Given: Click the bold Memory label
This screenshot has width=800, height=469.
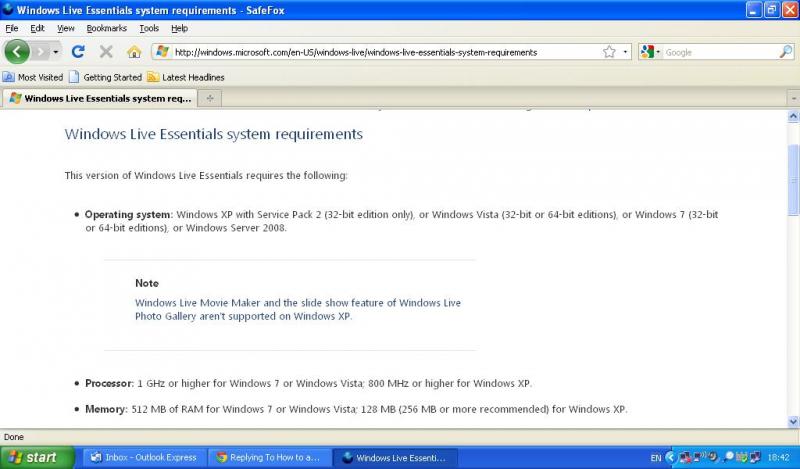Looking at the screenshot, I should point(106,409).
